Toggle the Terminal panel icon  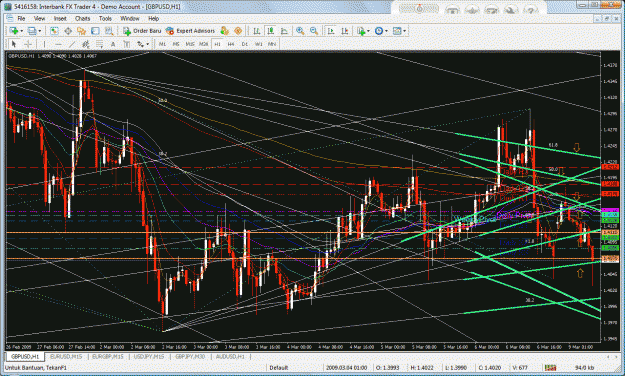[95, 31]
